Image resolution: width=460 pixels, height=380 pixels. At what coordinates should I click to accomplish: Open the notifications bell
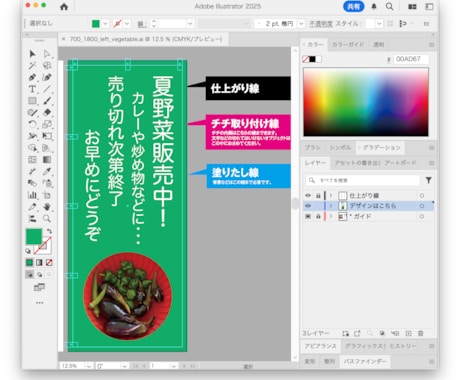point(374,6)
